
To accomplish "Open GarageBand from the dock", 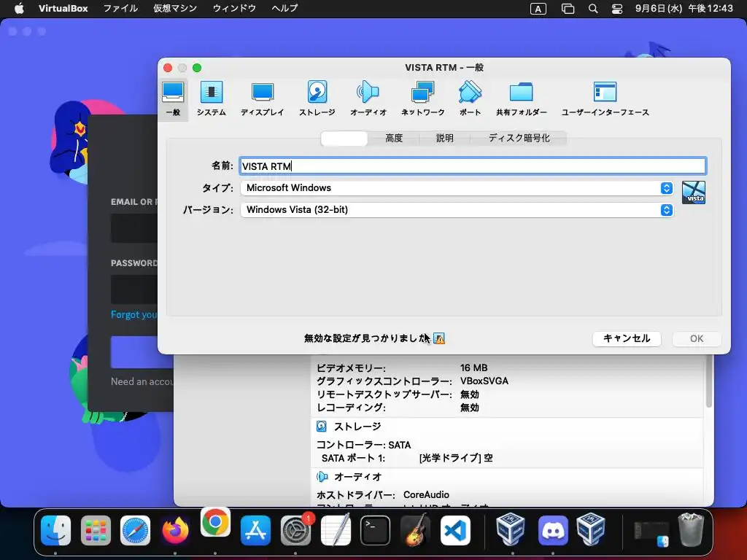I will 415,530.
